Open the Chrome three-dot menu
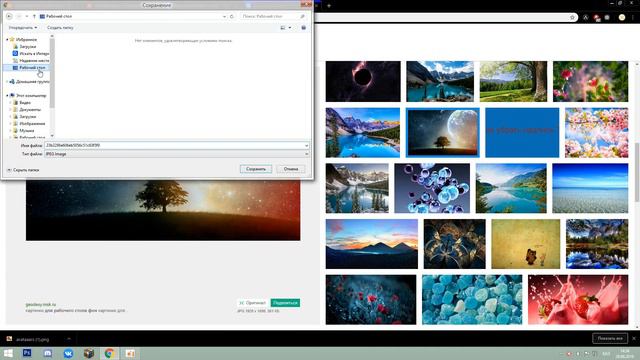 (x=633, y=17)
